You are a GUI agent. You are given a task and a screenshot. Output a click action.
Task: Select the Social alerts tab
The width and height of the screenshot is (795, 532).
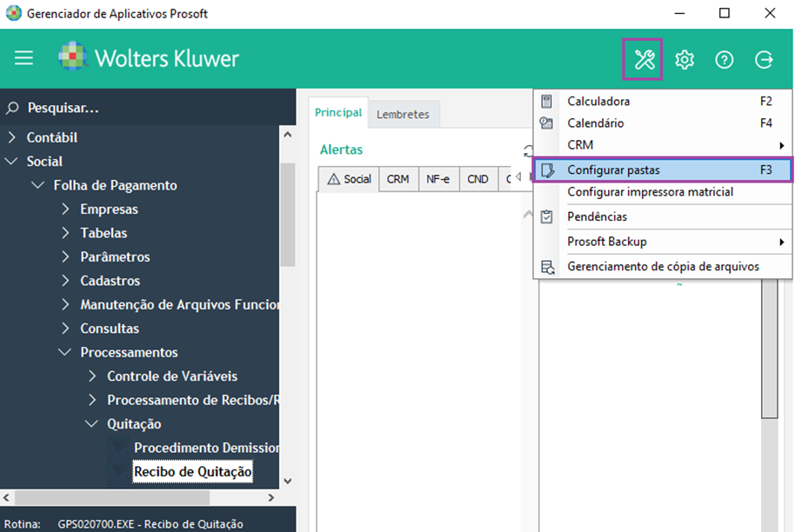(350, 179)
